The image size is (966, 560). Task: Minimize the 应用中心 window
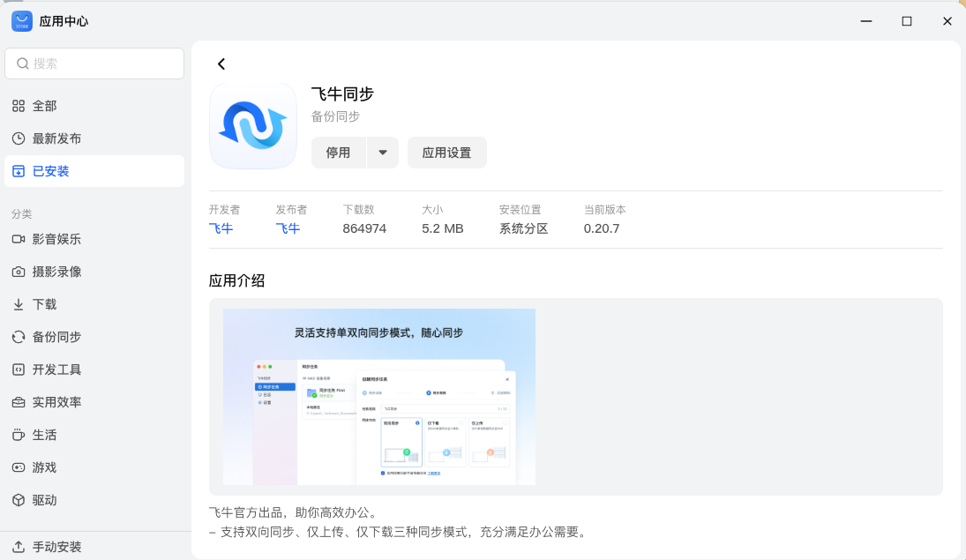866,21
